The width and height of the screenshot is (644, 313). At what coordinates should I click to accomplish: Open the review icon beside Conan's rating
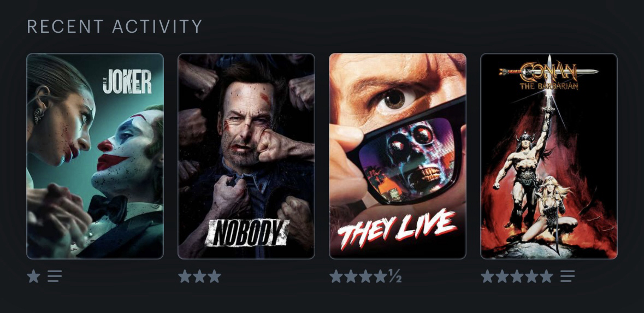tap(568, 276)
